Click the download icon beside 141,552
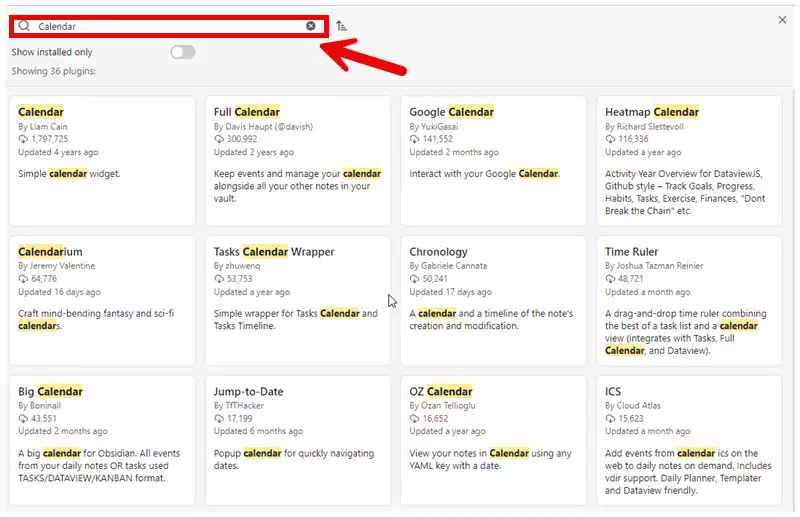Viewport: 800px width, 517px height. (414, 139)
